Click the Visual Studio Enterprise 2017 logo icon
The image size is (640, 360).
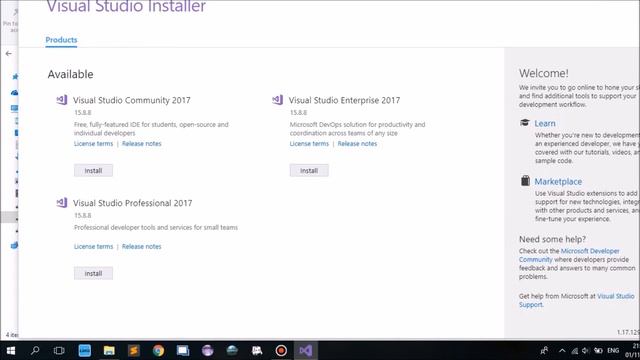(x=278, y=100)
